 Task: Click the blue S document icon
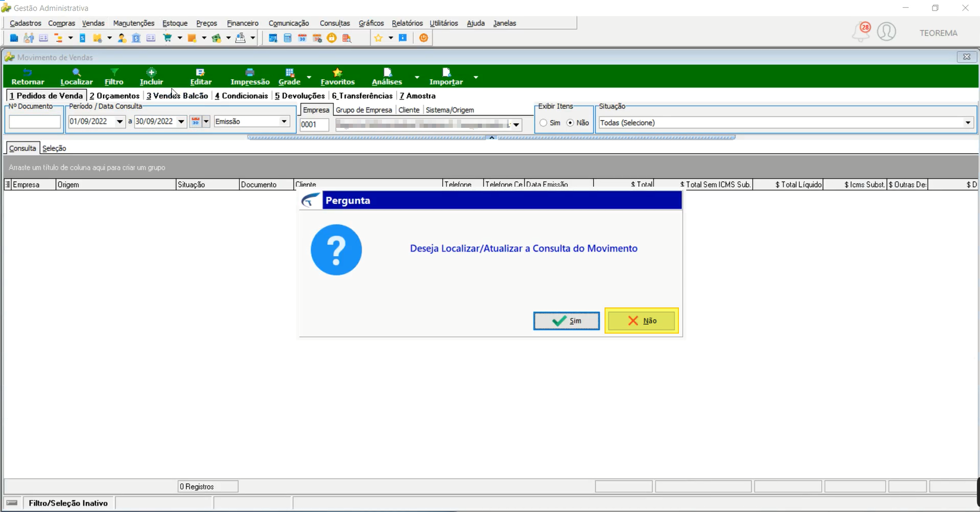tap(83, 38)
